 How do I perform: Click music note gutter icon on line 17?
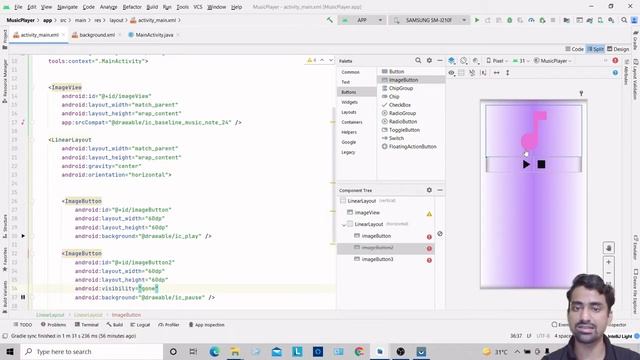(x=23, y=122)
